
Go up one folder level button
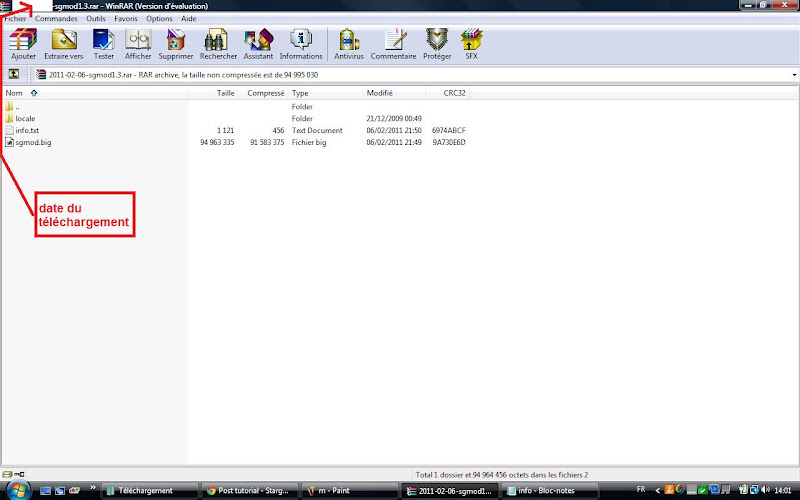14,74
